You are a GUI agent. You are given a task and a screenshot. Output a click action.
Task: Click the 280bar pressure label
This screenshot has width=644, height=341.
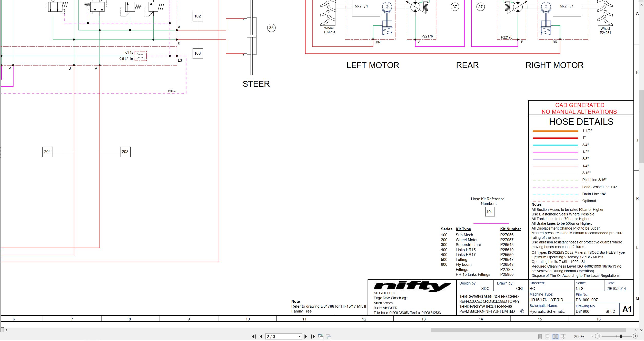(x=172, y=91)
